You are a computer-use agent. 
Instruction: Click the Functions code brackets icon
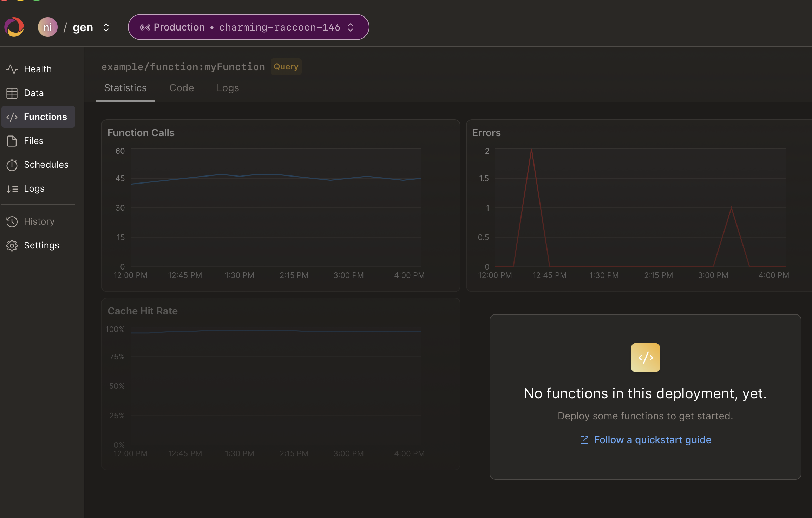click(x=12, y=117)
